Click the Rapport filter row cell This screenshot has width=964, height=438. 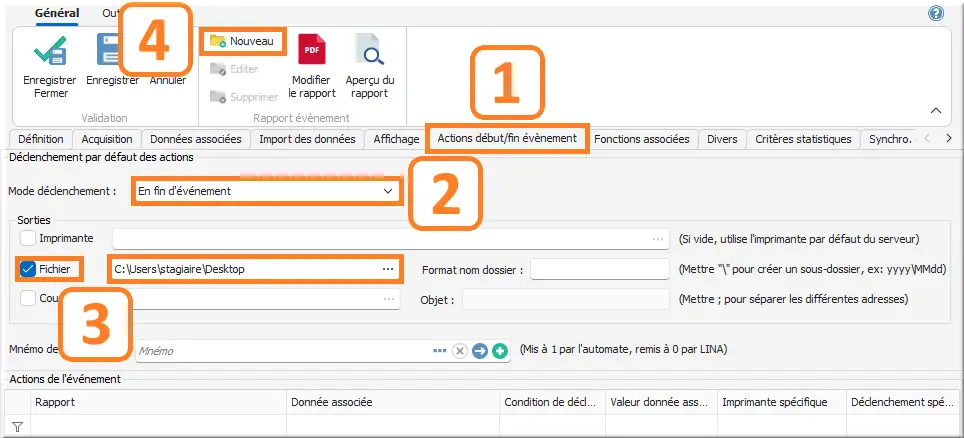pos(159,426)
